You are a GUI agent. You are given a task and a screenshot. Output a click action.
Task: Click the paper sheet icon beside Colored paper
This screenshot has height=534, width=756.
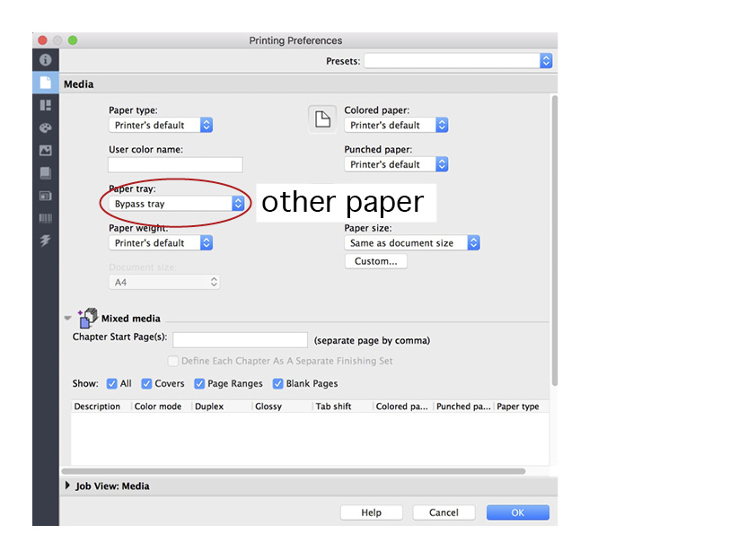(322, 118)
